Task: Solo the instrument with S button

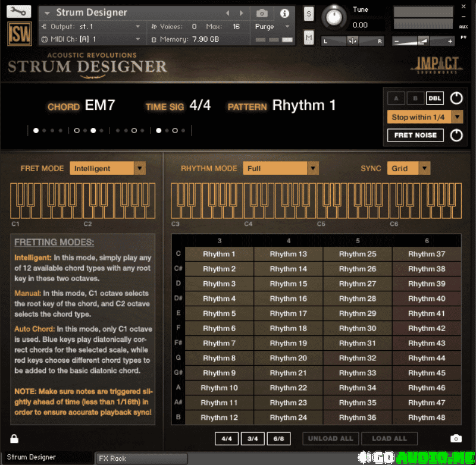Action: tap(308, 14)
